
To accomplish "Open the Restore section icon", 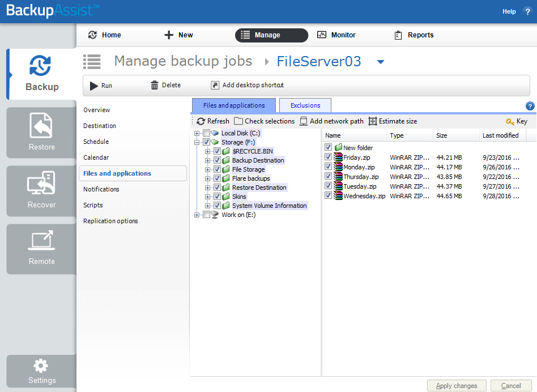I will (41, 126).
